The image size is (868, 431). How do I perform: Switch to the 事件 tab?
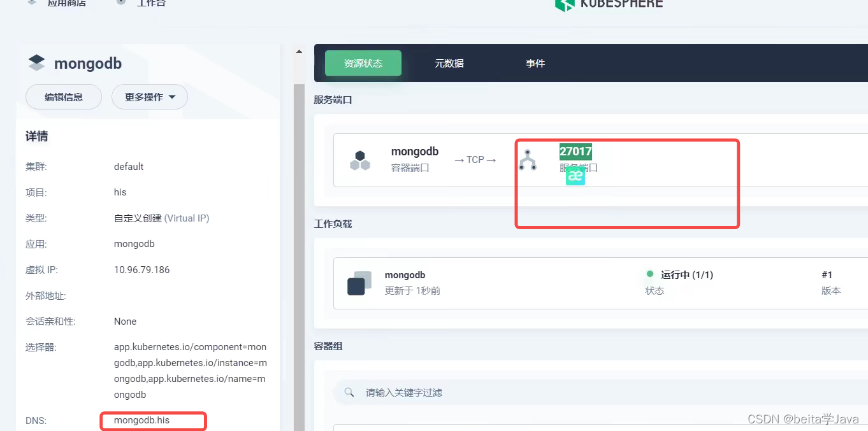point(535,63)
